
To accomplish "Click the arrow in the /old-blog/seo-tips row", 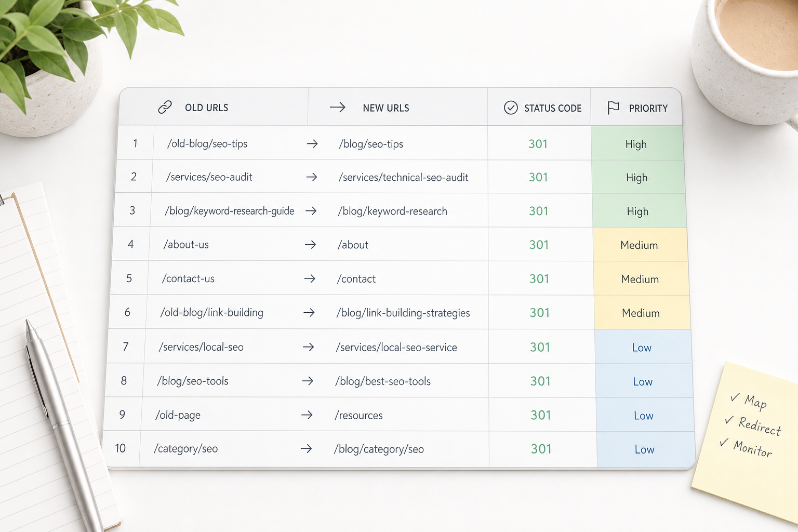I will click(x=312, y=144).
